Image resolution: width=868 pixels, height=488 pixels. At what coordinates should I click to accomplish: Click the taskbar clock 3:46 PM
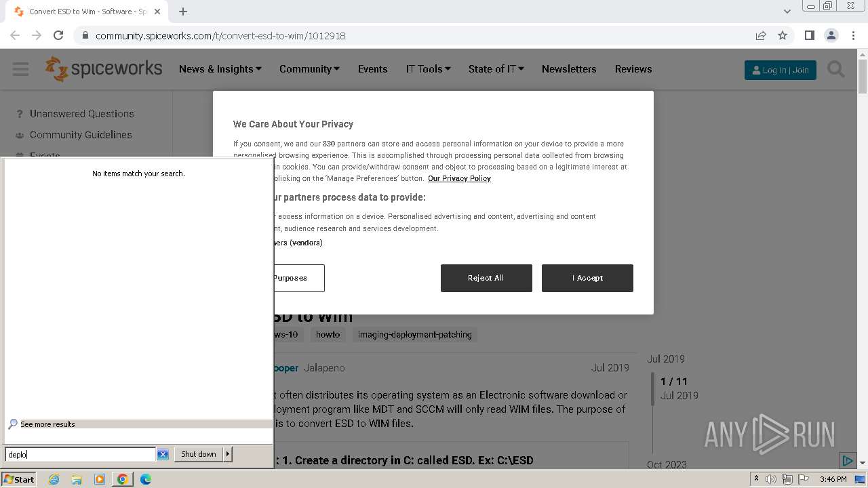click(833, 479)
